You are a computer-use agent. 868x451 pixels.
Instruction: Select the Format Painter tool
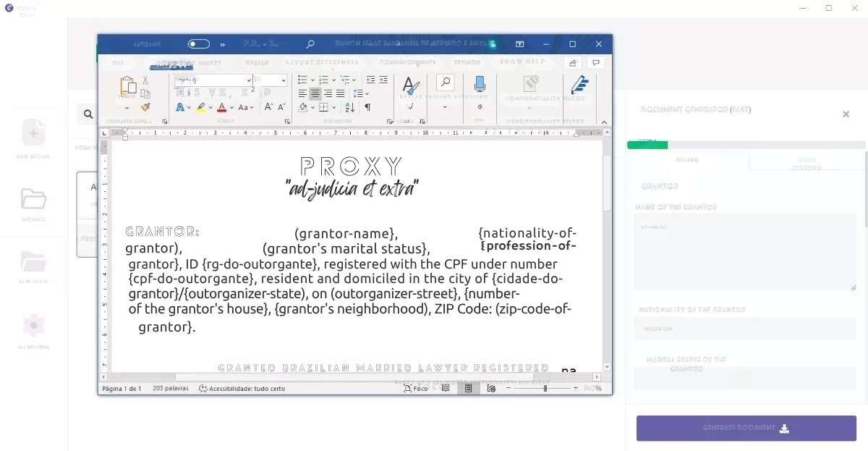[145, 106]
